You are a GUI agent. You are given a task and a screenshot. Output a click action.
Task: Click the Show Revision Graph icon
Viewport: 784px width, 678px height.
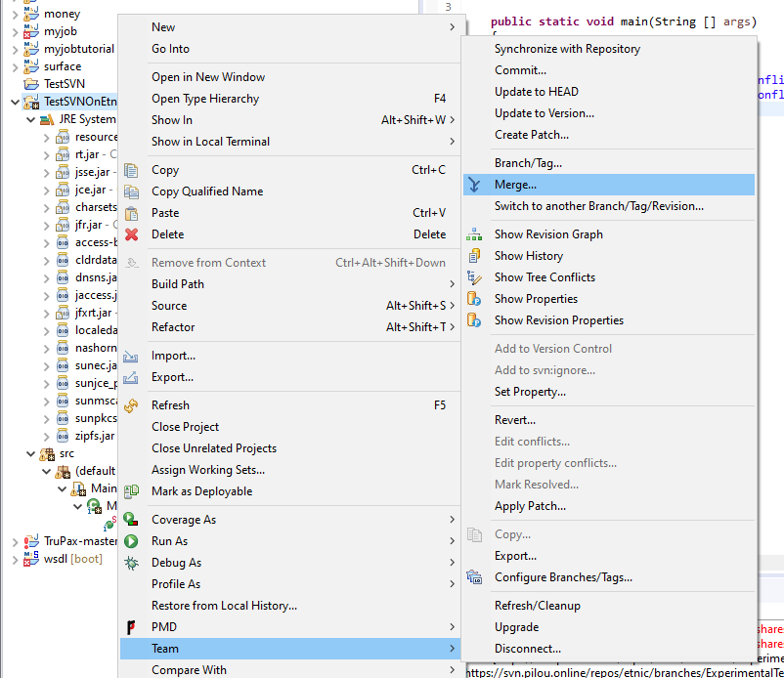474,234
